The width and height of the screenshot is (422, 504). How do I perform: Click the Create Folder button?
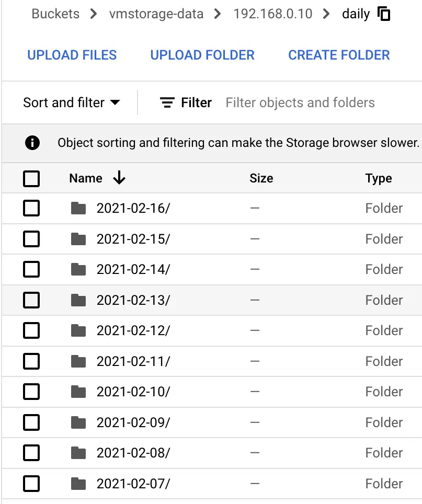point(339,55)
